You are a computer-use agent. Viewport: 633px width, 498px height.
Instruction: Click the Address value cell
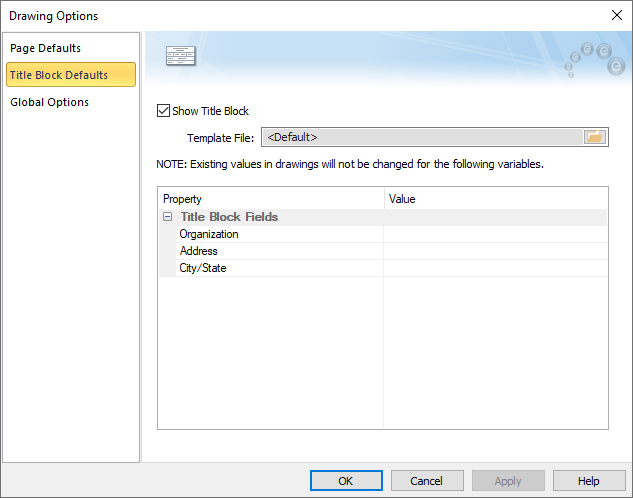point(495,251)
